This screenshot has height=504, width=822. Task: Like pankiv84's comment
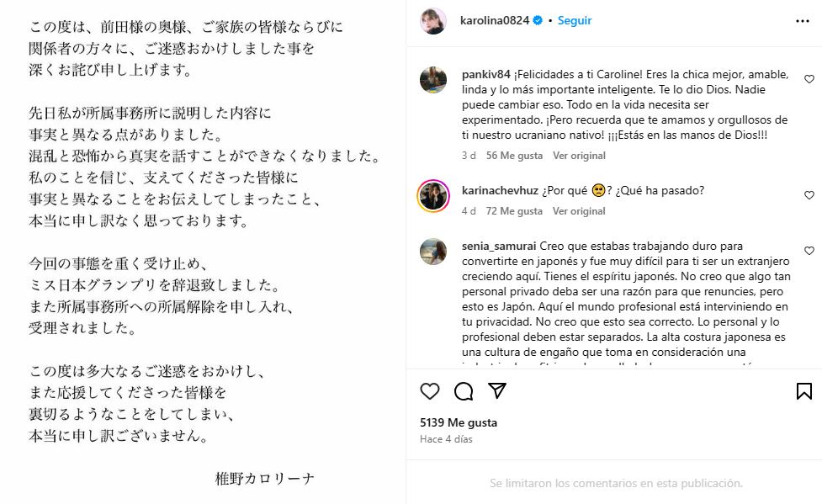pyautogui.click(x=809, y=79)
